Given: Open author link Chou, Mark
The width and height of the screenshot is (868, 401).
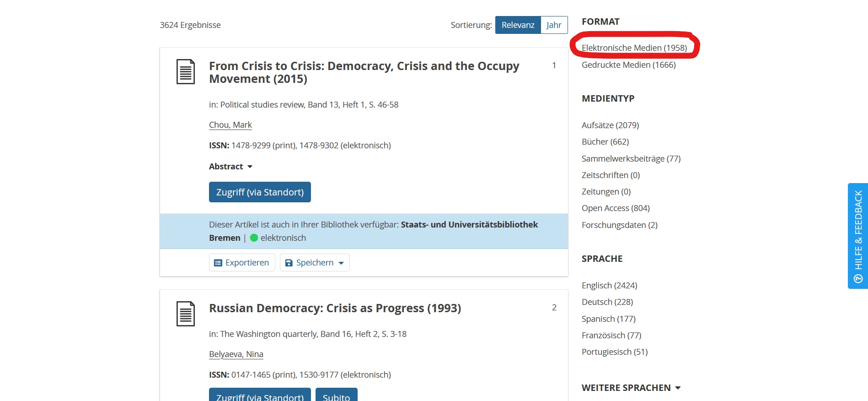Looking at the screenshot, I should click(230, 125).
